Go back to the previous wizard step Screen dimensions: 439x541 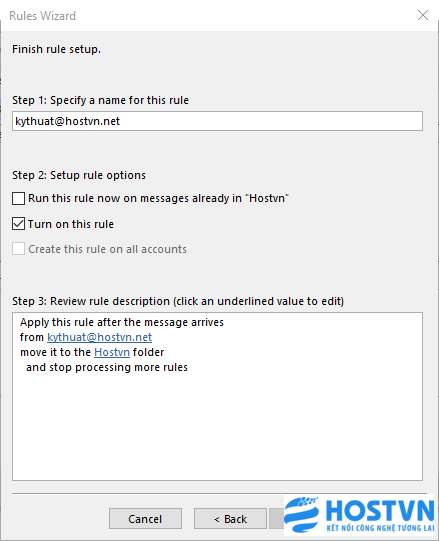tap(230, 519)
